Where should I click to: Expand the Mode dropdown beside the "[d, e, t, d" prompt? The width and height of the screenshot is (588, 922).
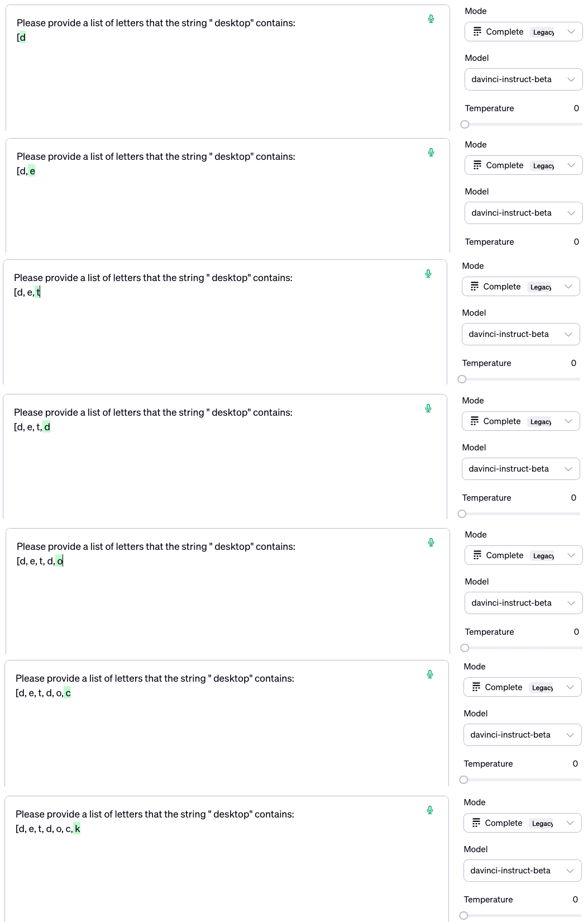click(520, 421)
